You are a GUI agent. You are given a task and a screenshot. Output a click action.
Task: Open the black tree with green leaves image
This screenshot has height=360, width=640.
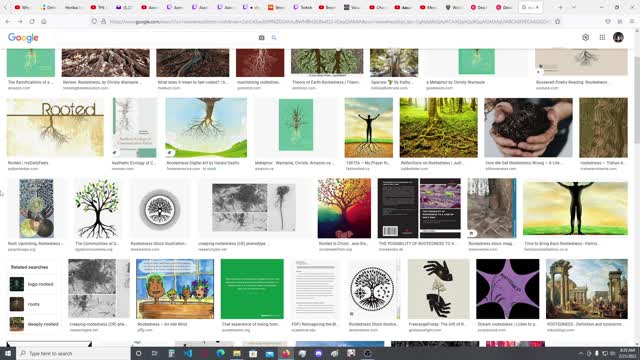pos(97,208)
